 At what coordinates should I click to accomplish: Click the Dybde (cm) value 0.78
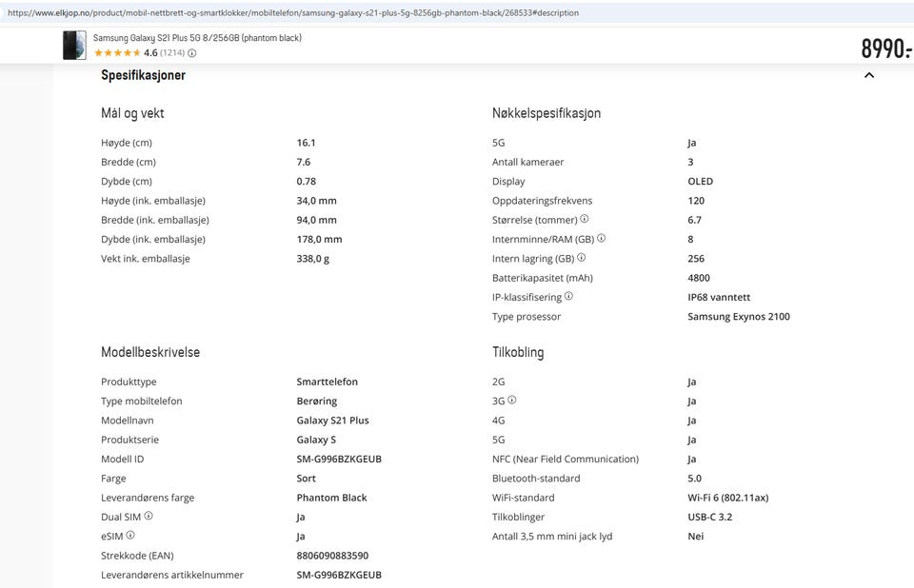(306, 181)
